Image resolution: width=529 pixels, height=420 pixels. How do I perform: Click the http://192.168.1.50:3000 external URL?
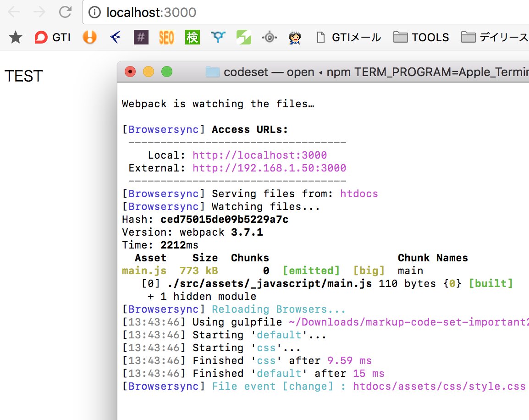(x=270, y=168)
